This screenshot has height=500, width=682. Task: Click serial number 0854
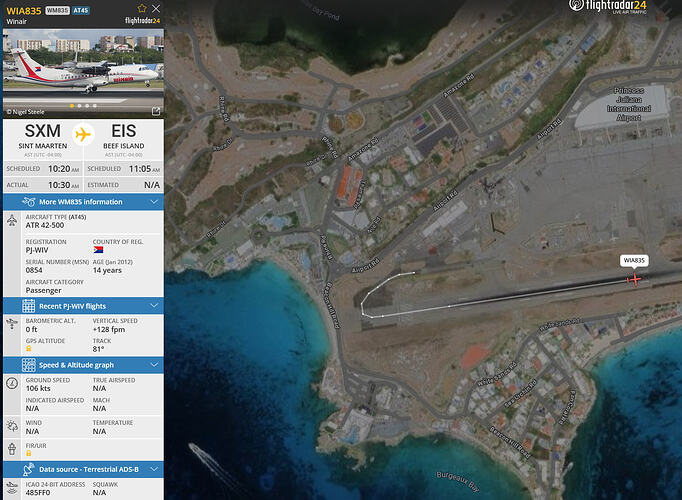pos(34,270)
